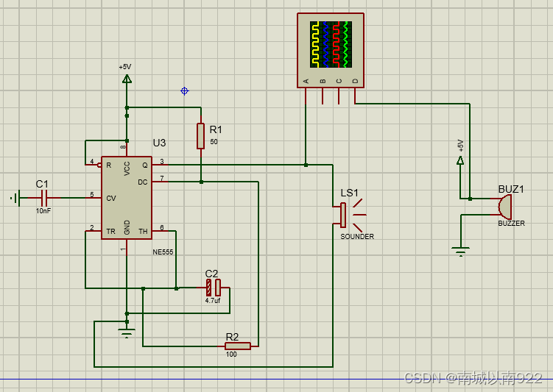Image resolution: width=553 pixels, height=392 pixels.
Task: Click the +5V power terminal above U3
Action: [127, 79]
